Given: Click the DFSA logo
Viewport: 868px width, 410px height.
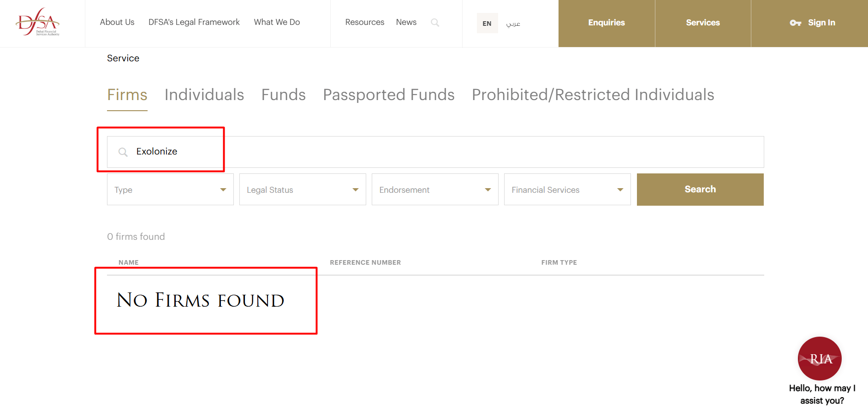Looking at the screenshot, I should point(38,22).
